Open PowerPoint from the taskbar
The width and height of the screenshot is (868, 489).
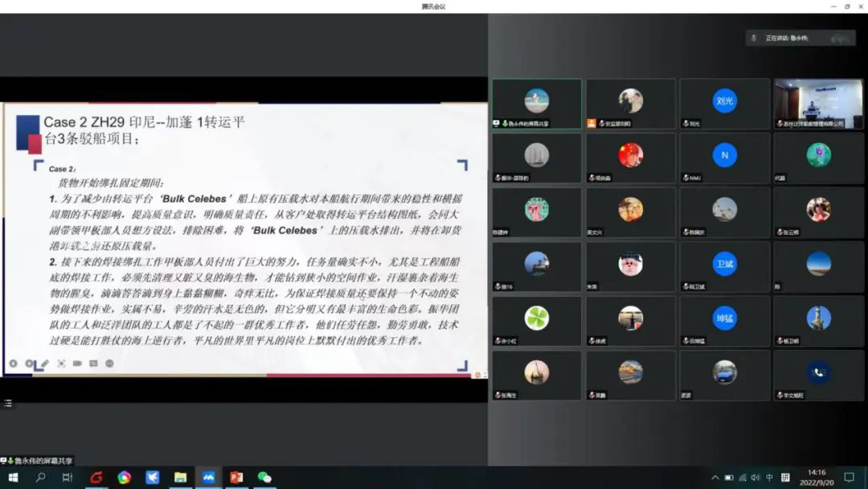click(236, 477)
